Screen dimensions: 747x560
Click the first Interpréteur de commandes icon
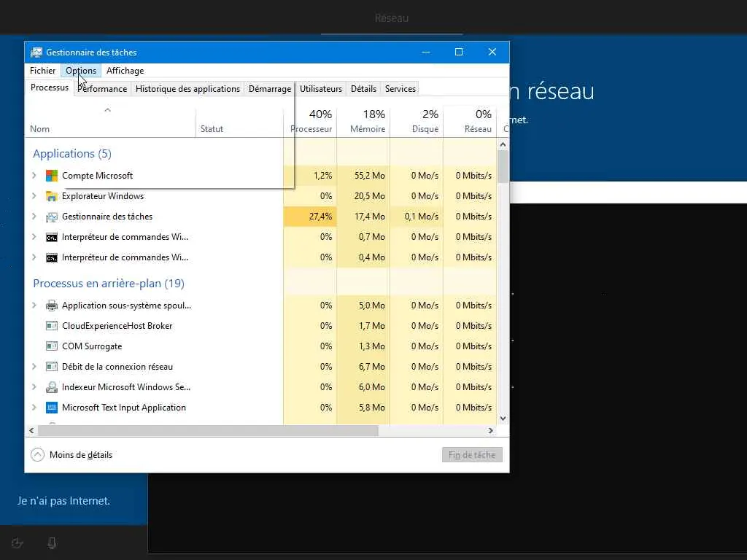click(x=52, y=237)
